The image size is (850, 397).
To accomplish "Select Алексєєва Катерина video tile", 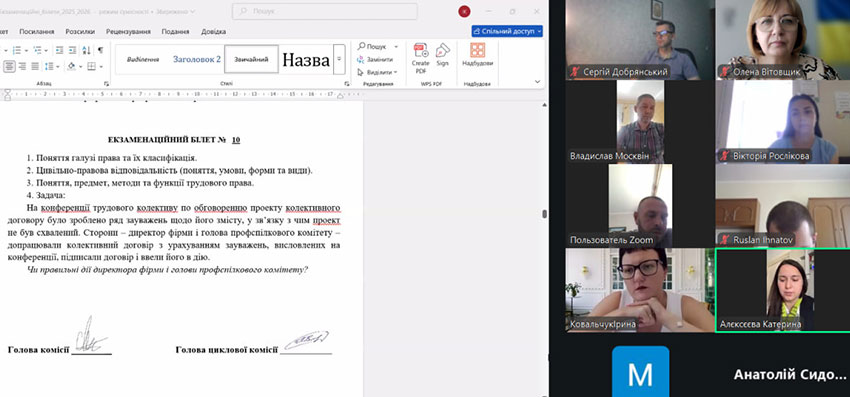I will (x=783, y=290).
